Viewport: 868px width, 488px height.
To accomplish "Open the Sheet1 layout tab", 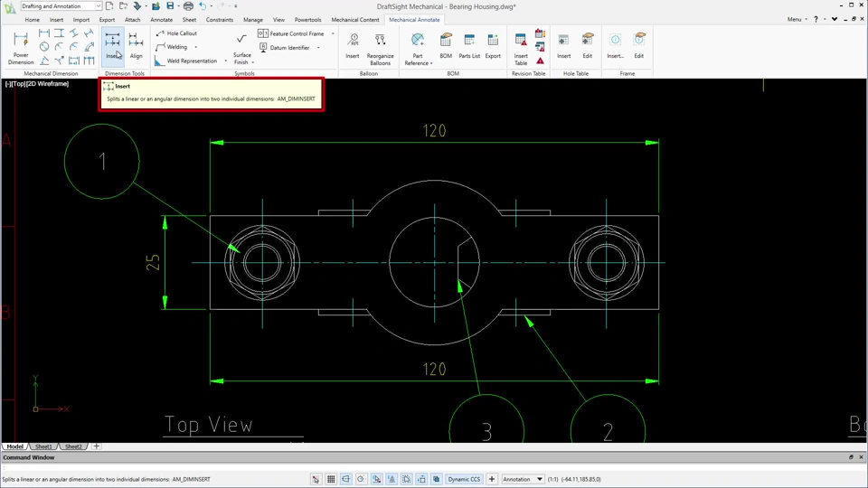I will click(43, 446).
